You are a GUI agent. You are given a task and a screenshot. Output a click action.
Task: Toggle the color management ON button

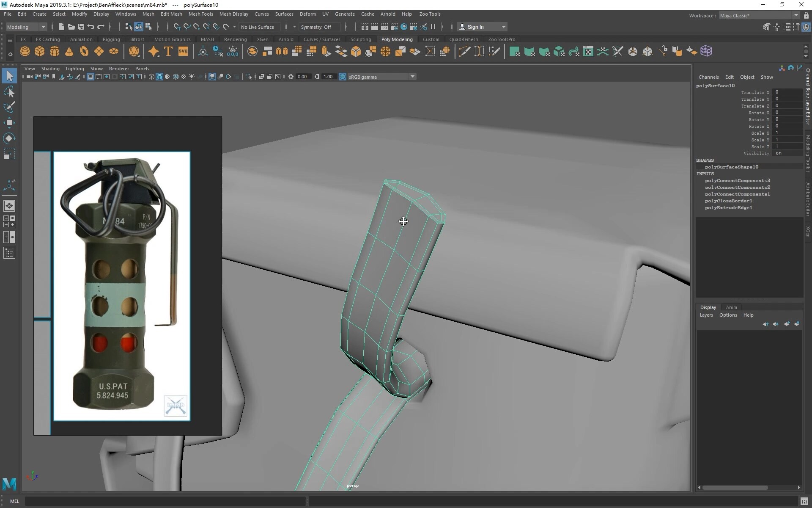coord(343,77)
